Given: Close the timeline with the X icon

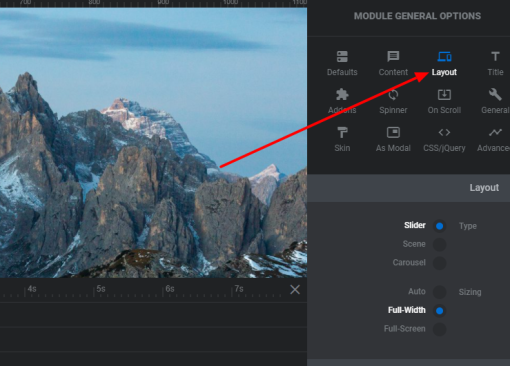Looking at the screenshot, I should pyautogui.click(x=295, y=289).
